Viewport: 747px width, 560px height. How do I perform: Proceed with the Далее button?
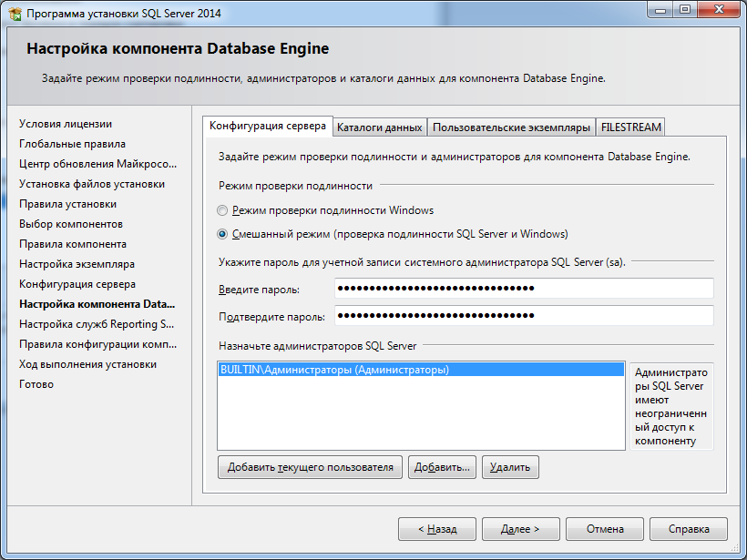pyautogui.click(x=521, y=528)
